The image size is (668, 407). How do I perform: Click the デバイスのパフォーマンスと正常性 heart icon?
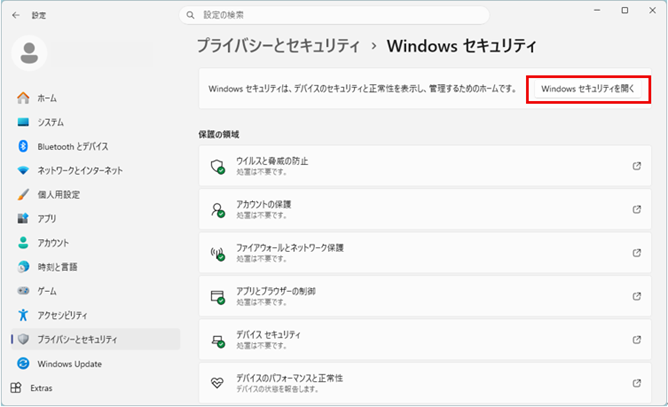click(x=217, y=383)
